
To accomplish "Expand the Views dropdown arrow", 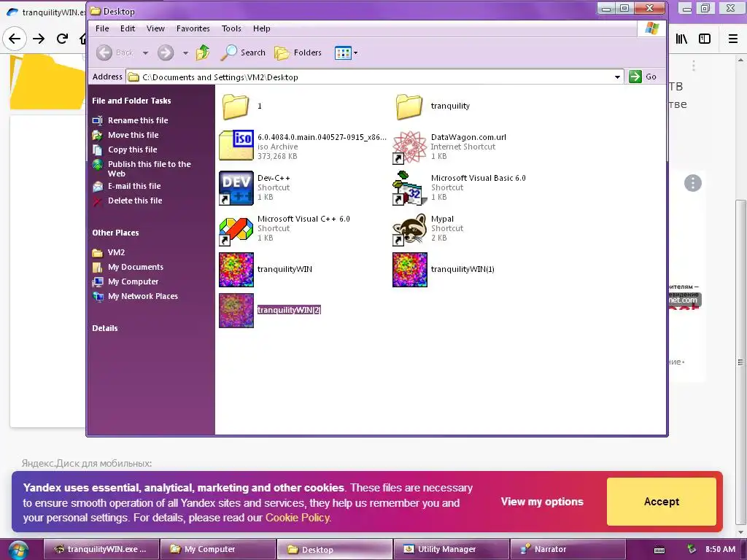I will click(x=355, y=52).
